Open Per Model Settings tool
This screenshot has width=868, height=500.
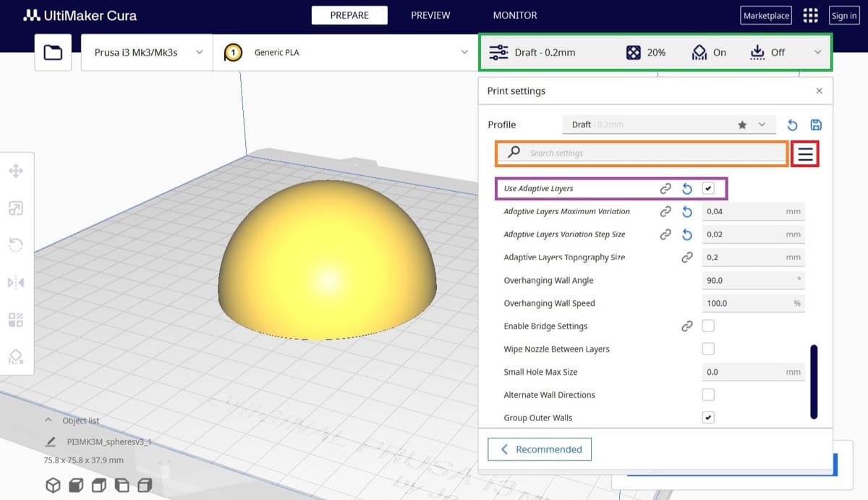(x=15, y=320)
